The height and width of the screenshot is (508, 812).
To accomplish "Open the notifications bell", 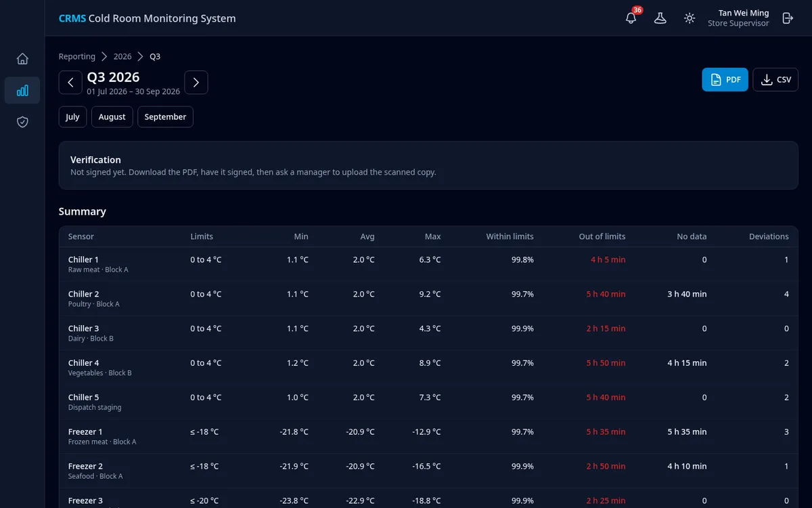I will 631,18.
